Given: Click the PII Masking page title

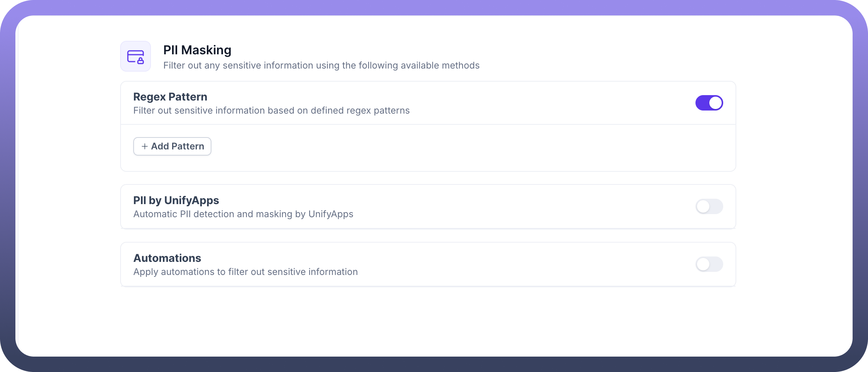Looking at the screenshot, I should coord(197,50).
